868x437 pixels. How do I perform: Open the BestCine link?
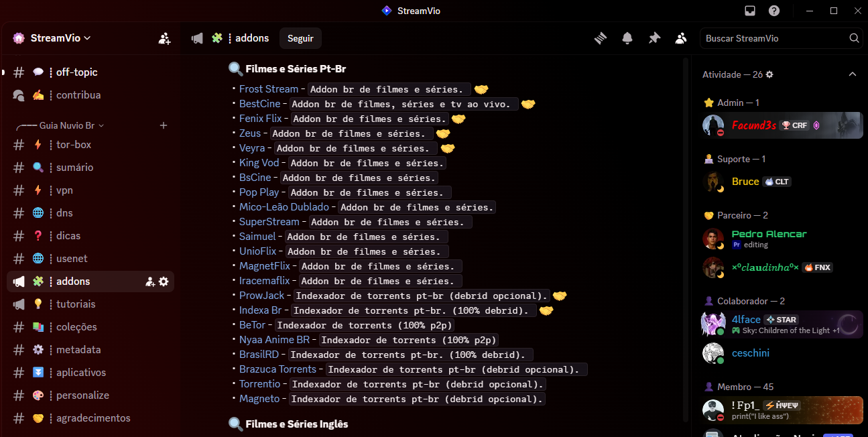(260, 104)
